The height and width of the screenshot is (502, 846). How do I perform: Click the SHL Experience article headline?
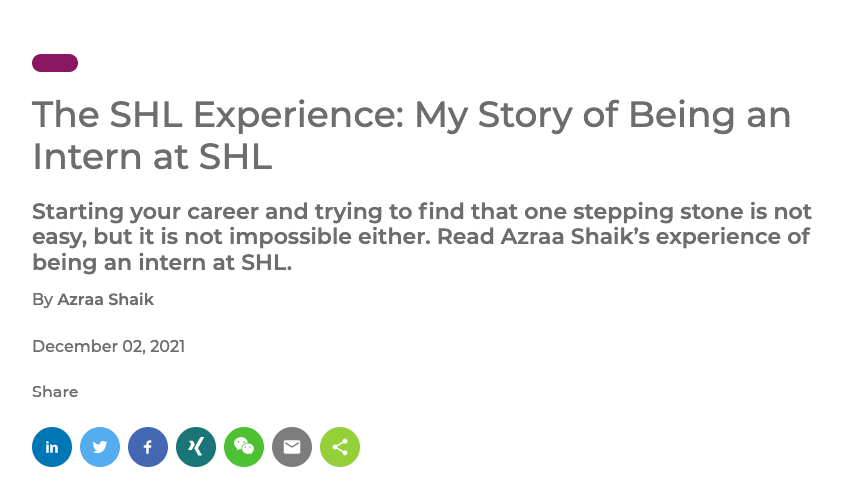coord(411,135)
